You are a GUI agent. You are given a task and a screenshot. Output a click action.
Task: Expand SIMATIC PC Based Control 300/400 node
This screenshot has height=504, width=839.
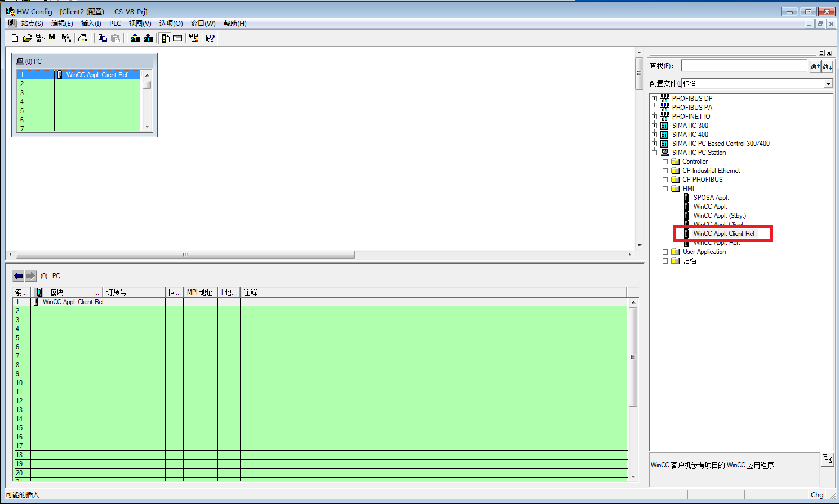[x=655, y=144]
